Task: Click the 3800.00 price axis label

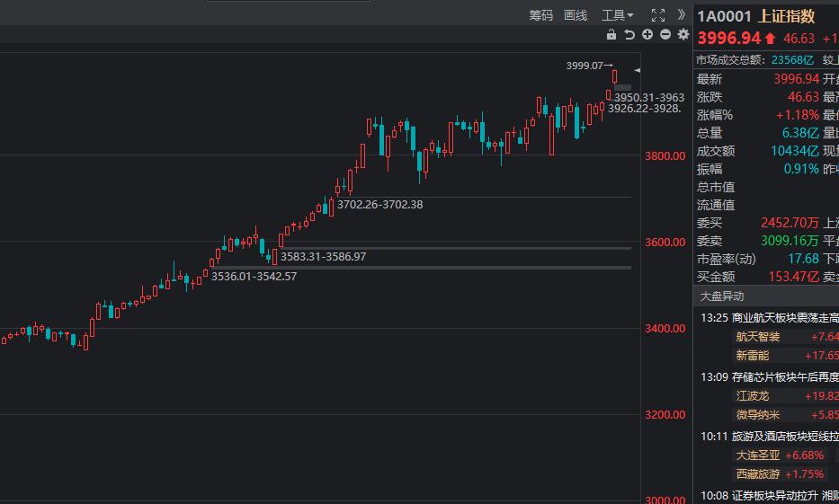Action: pyautogui.click(x=665, y=156)
